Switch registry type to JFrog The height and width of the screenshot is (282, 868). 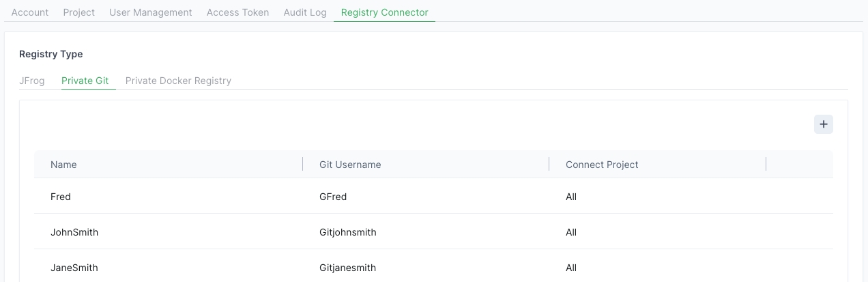(32, 81)
